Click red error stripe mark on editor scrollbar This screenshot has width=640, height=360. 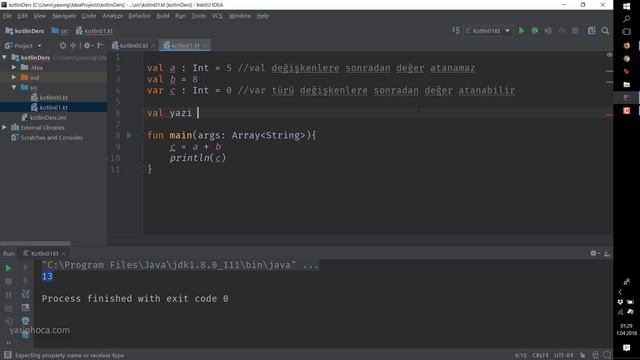coord(609,115)
